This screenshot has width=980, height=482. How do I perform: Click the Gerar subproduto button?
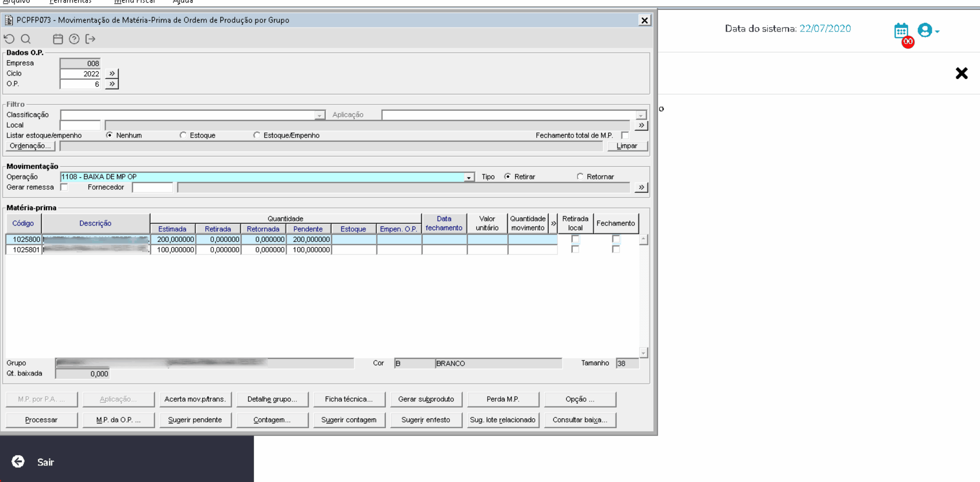(426, 399)
